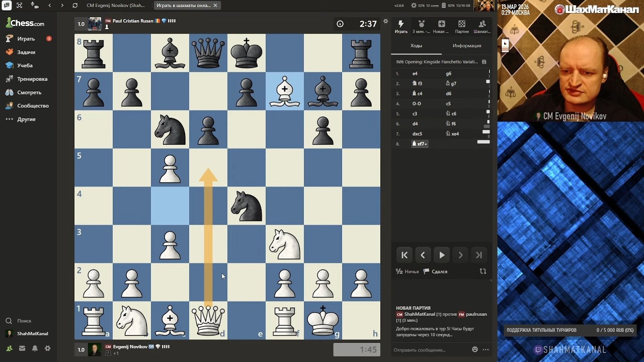Open board settings gear near clock
This screenshot has width=644, height=362.
[386, 21]
